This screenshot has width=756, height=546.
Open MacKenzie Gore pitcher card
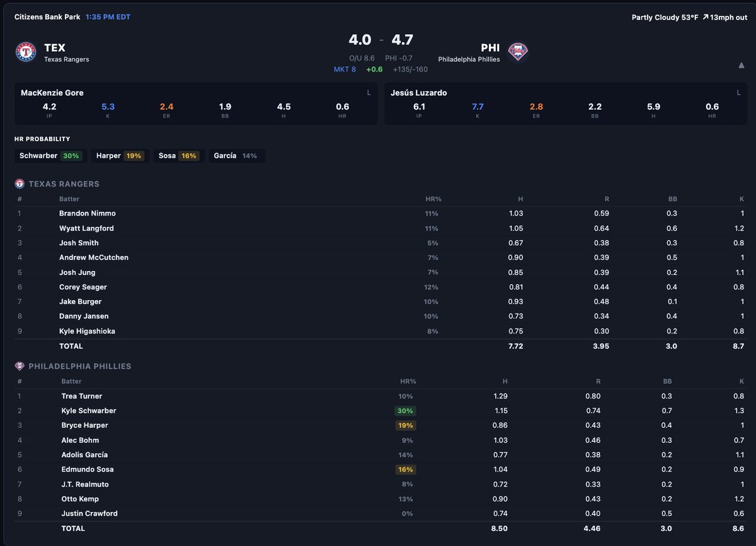[x=196, y=104]
